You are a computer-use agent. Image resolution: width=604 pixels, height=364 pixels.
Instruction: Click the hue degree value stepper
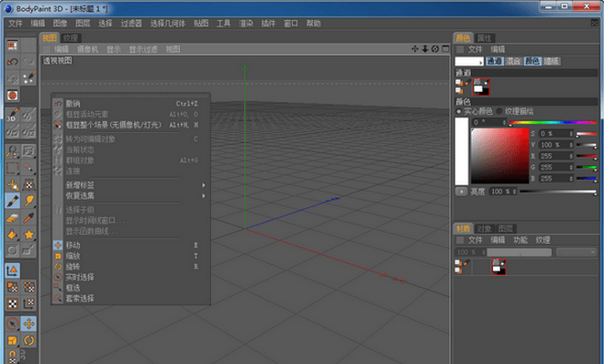(x=504, y=122)
